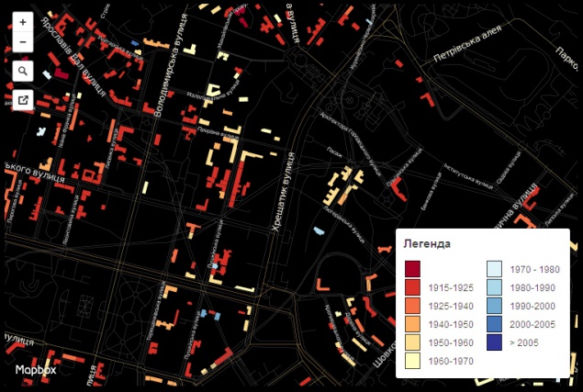Click the 1915-1925 legend color swatch
This screenshot has height=392, width=583.
pos(413,287)
